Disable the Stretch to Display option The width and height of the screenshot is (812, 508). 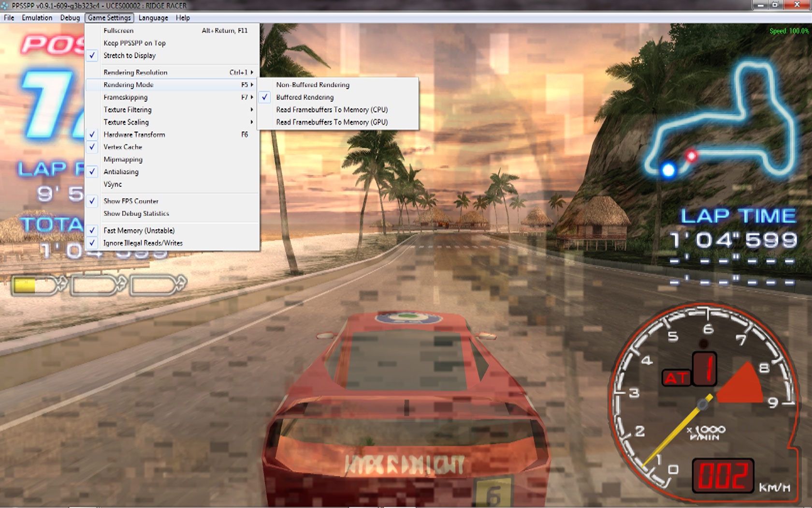click(x=130, y=56)
